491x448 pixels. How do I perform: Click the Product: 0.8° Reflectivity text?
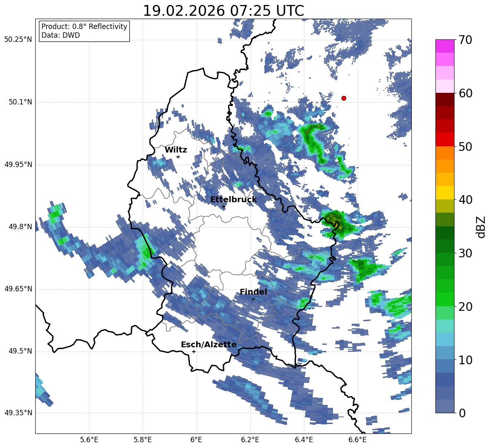pyautogui.click(x=84, y=27)
